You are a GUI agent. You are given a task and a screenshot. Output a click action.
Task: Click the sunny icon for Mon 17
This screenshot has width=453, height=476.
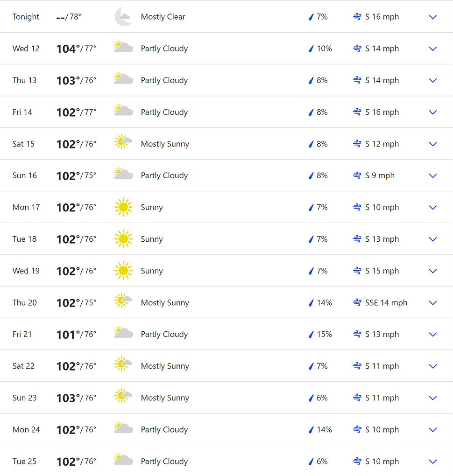(x=123, y=207)
